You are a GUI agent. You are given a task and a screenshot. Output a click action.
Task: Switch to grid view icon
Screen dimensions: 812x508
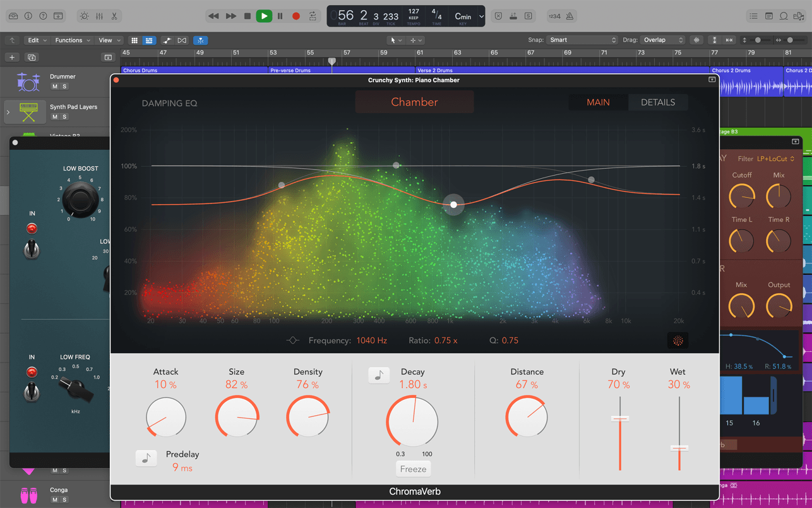[134, 40]
